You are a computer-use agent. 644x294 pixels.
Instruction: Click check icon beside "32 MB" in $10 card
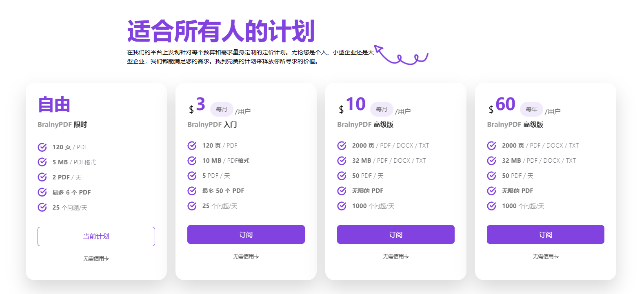click(342, 161)
